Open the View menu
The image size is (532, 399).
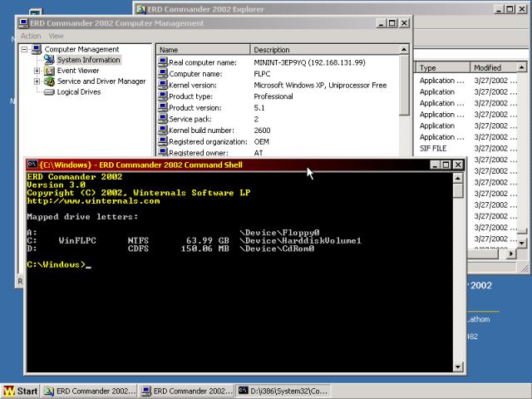(x=56, y=36)
